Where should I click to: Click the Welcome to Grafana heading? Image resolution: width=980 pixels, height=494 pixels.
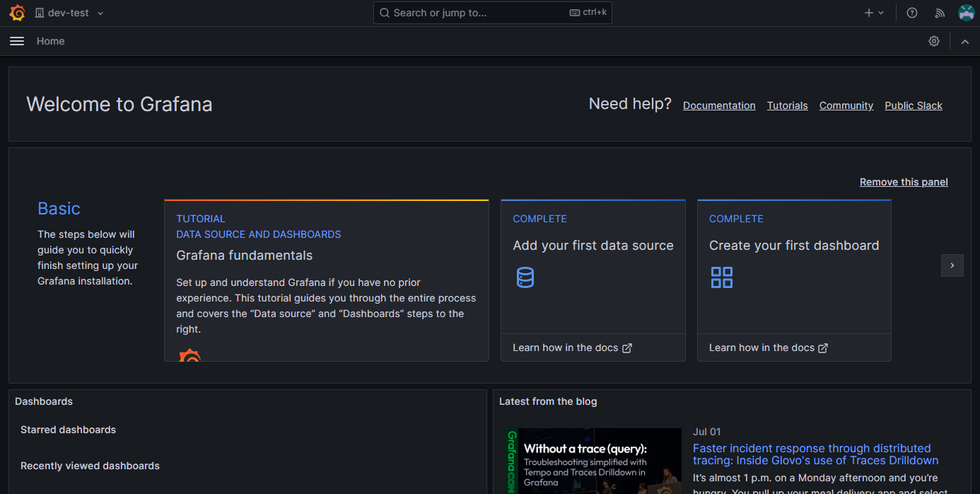coord(119,104)
